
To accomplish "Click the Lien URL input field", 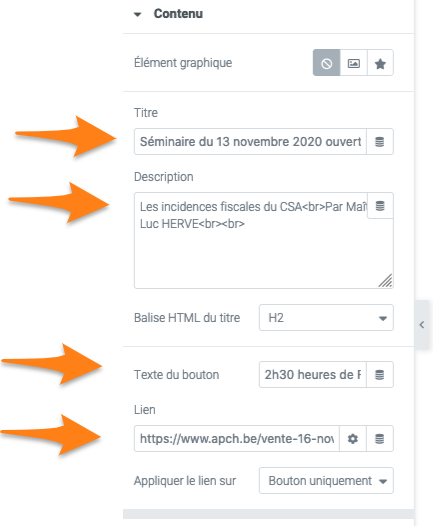I will click(237, 439).
